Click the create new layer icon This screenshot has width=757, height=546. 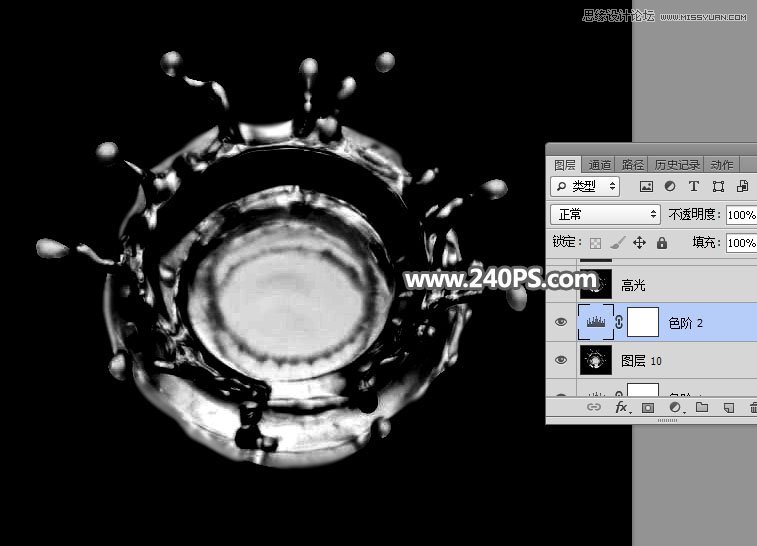click(729, 408)
